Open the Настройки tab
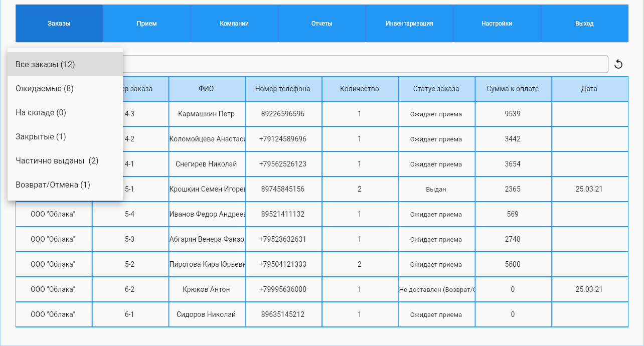Screen dimensions: 644x346 [497, 24]
